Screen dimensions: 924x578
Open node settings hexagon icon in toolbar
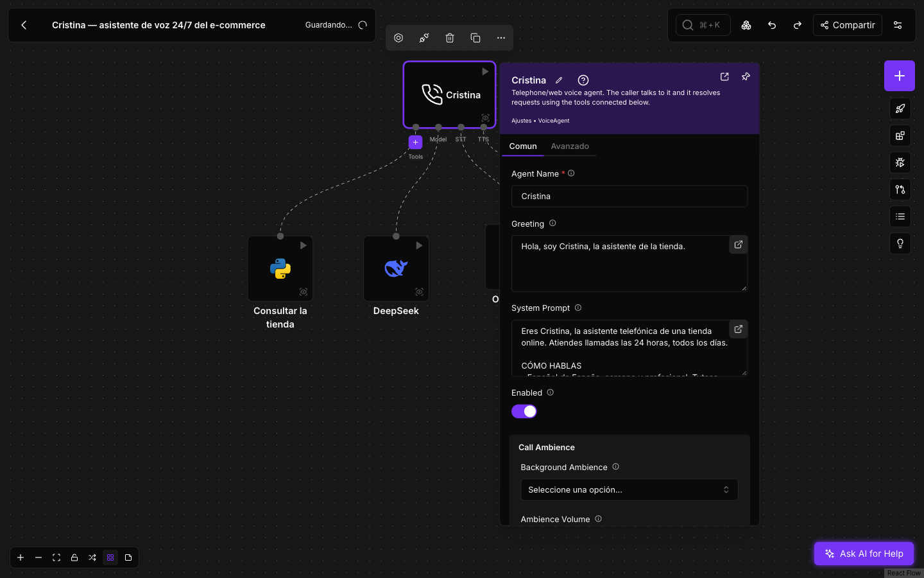pyautogui.click(x=398, y=38)
